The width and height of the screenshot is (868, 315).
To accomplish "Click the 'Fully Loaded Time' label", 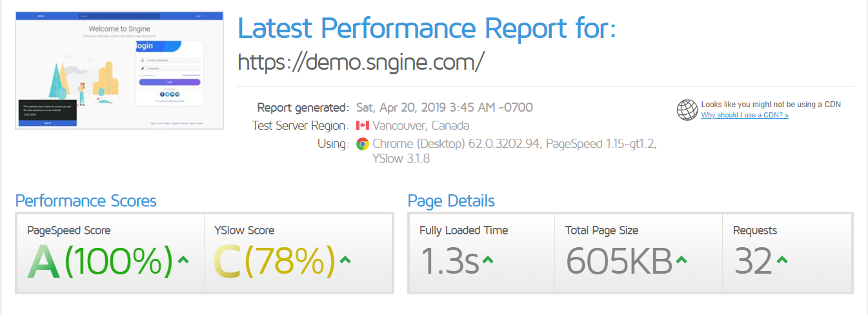I will [x=463, y=230].
